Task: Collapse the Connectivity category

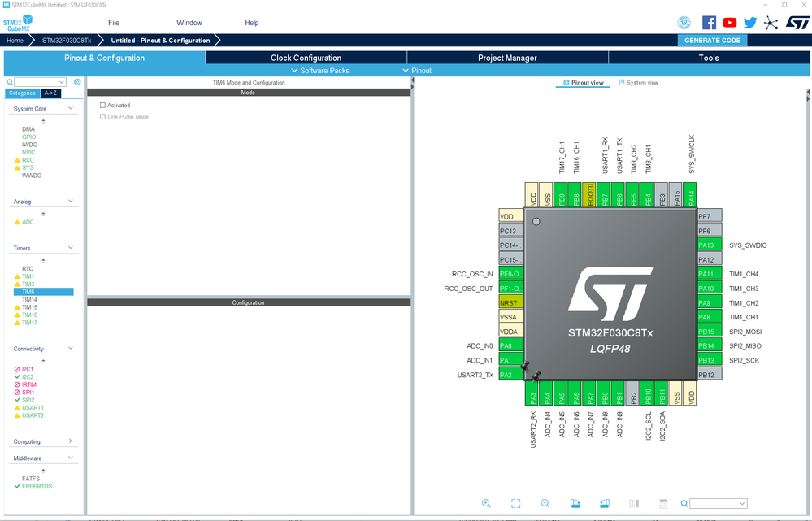Action: [x=71, y=348]
